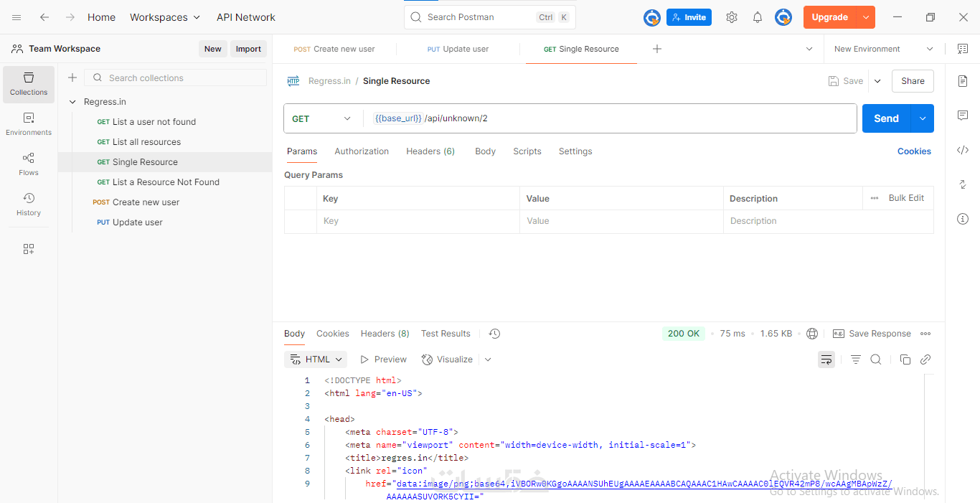Open the Flows sidebar panel
The image size is (980, 503).
[29, 163]
